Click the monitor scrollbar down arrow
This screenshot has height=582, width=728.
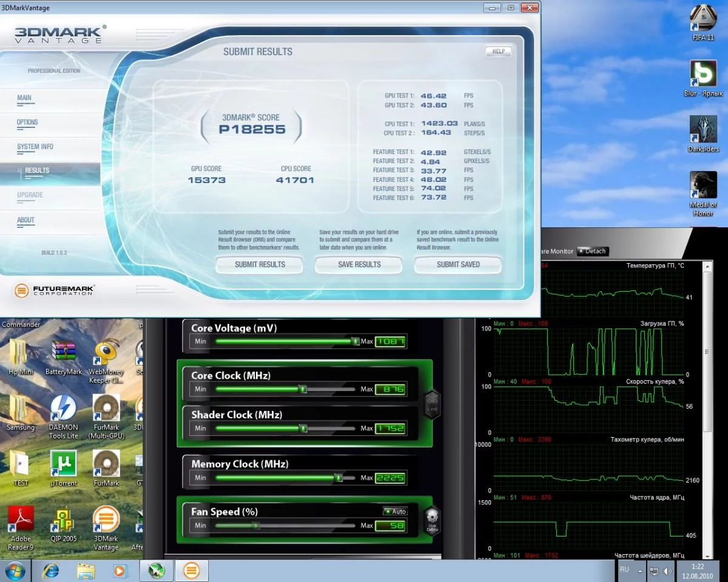[707, 555]
